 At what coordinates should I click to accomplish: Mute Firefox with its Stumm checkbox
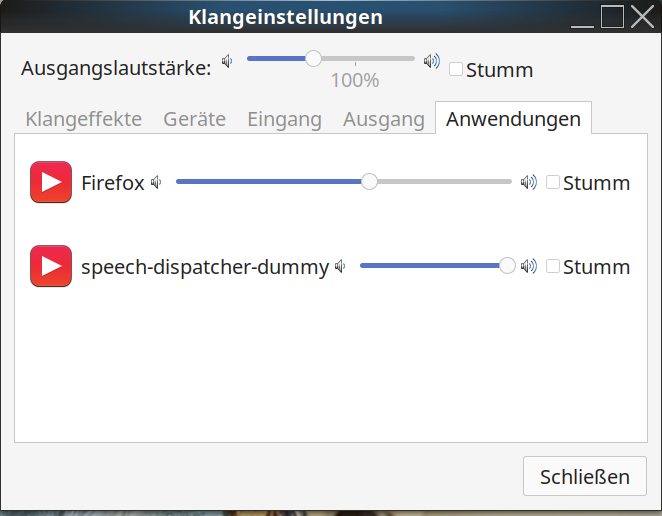point(553,182)
